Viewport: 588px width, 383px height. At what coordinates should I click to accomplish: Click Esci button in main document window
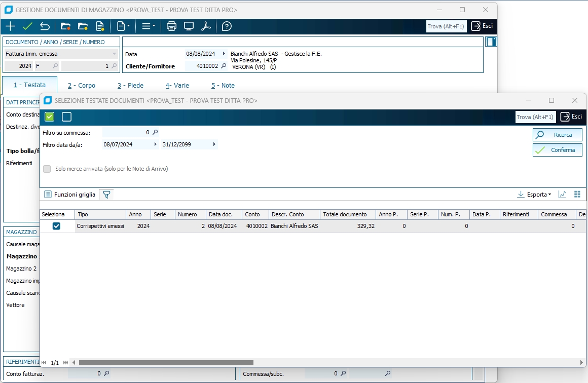tap(482, 26)
